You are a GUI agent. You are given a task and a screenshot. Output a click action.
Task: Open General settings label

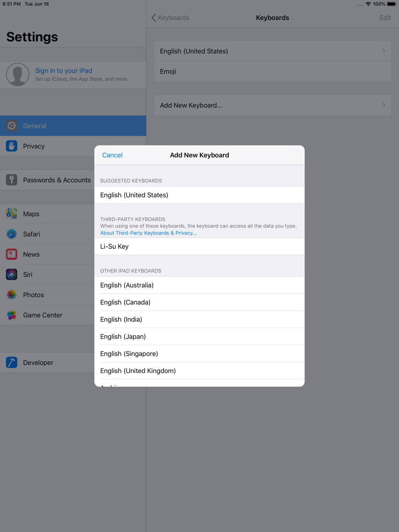point(35,126)
